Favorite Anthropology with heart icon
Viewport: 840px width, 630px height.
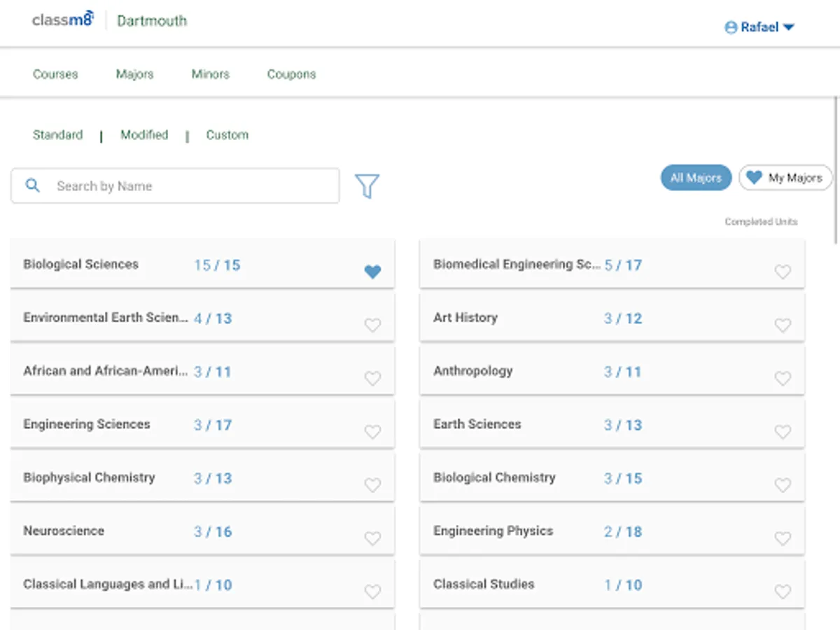783,379
